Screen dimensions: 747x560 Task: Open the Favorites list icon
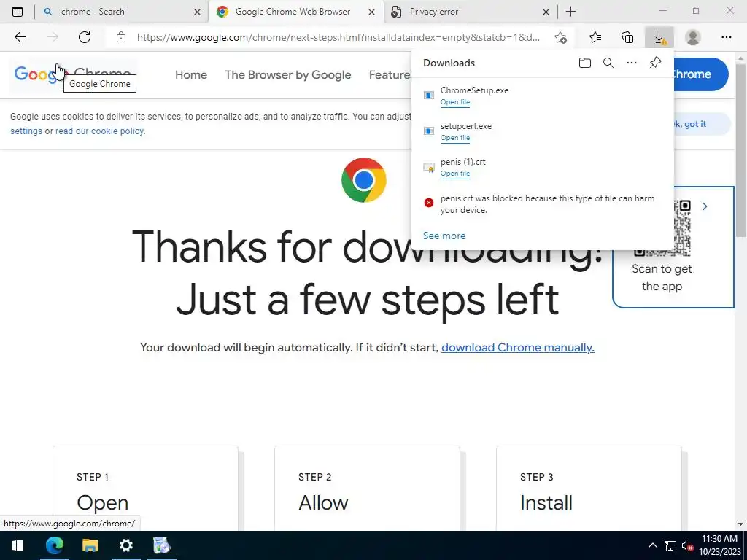click(595, 37)
